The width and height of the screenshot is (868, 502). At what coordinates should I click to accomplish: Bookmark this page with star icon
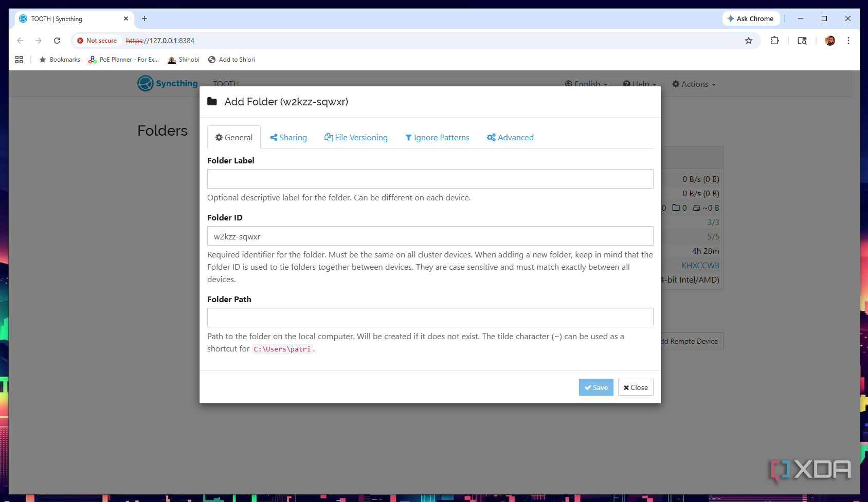click(749, 41)
